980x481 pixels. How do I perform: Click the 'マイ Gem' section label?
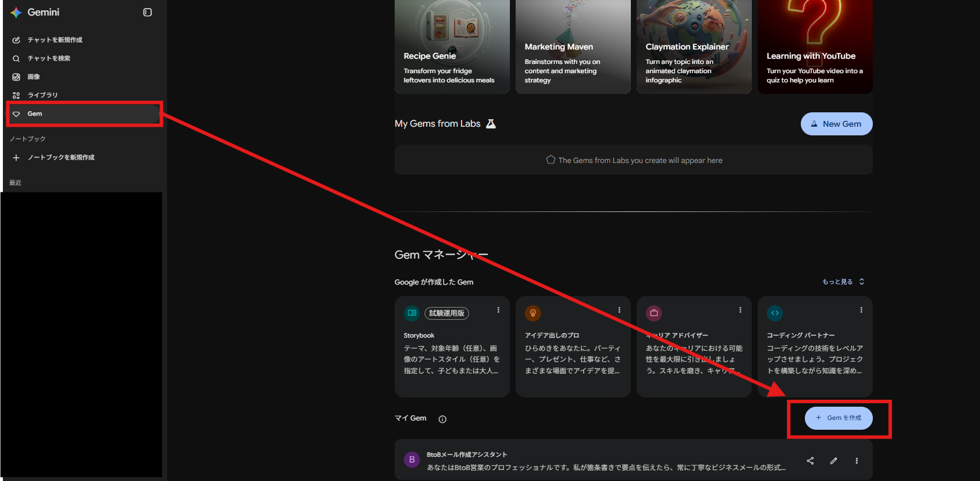tap(411, 418)
